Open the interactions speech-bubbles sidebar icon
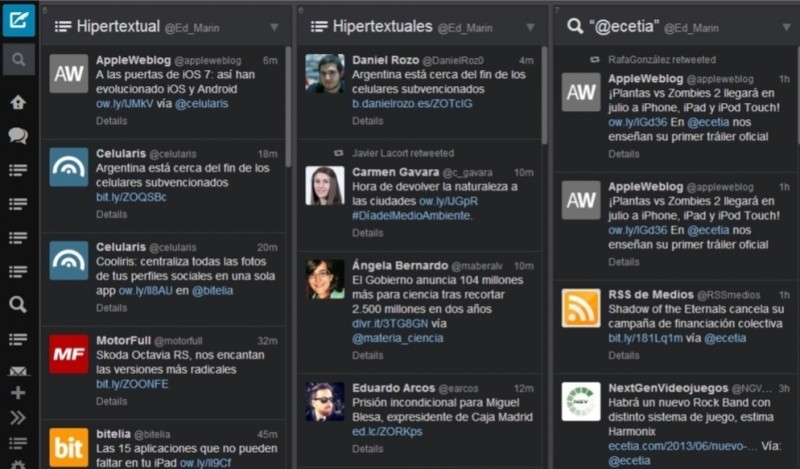 pos(18,136)
